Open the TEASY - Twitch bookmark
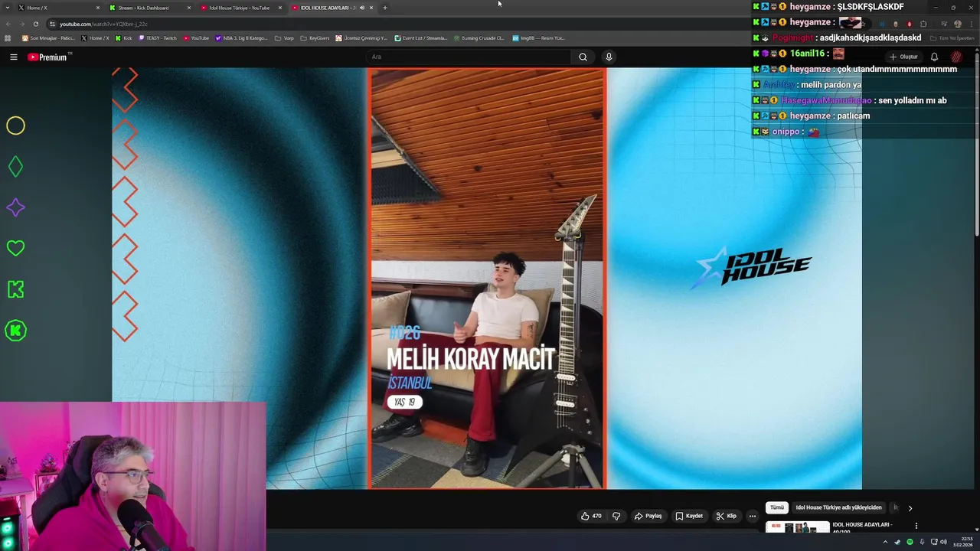The width and height of the screenshot is (980, 551). (157, 38)
